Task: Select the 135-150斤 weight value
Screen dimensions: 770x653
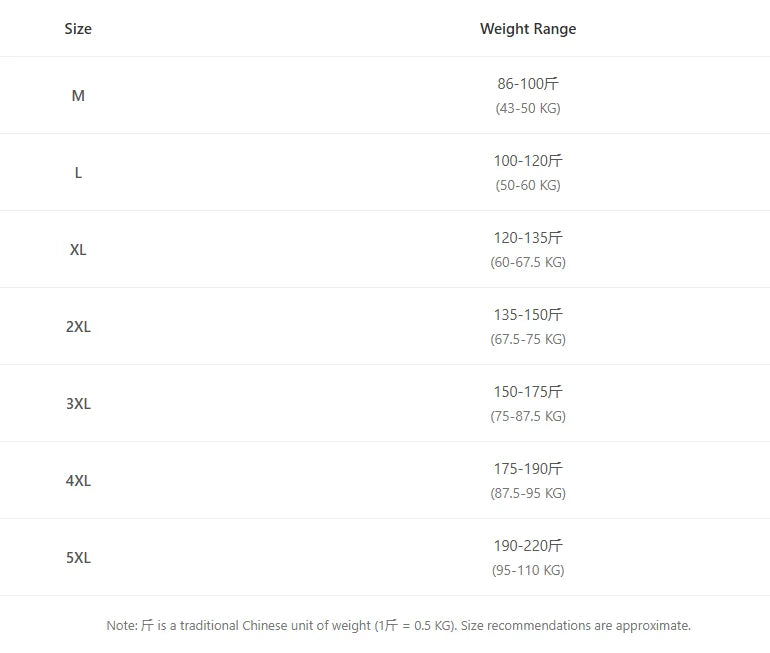Action: pyautogui.click(x=528, y=315)
